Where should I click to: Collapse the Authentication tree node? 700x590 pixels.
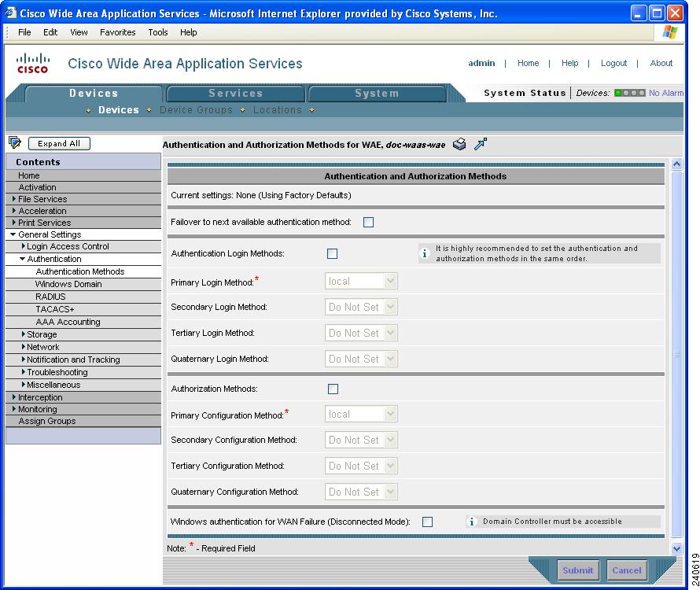[x=22, y=259]
